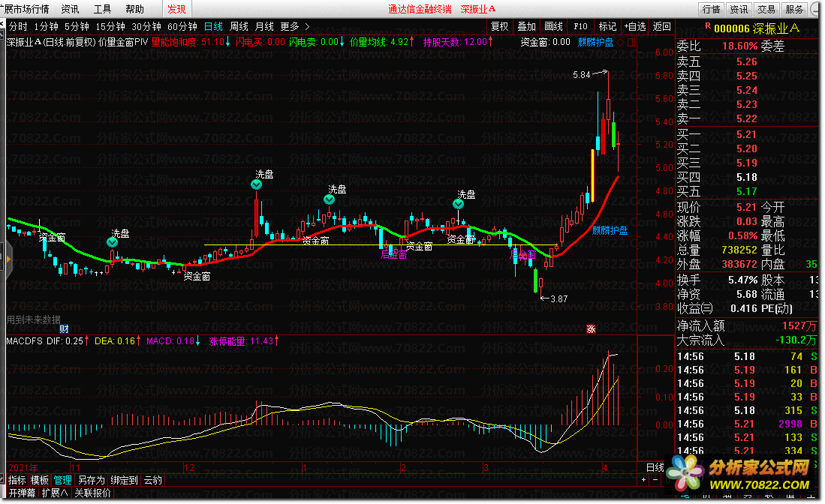Open the 帮助 menu
825x504 pixels.
click(134, 9)
